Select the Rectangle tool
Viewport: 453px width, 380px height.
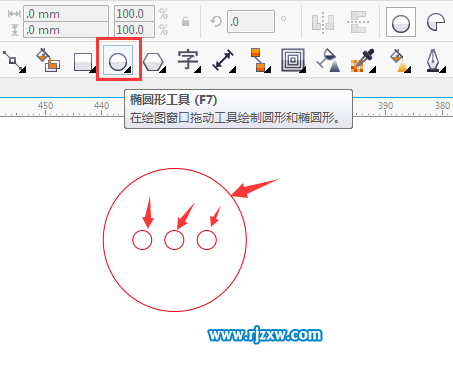(x=83, y=61)
